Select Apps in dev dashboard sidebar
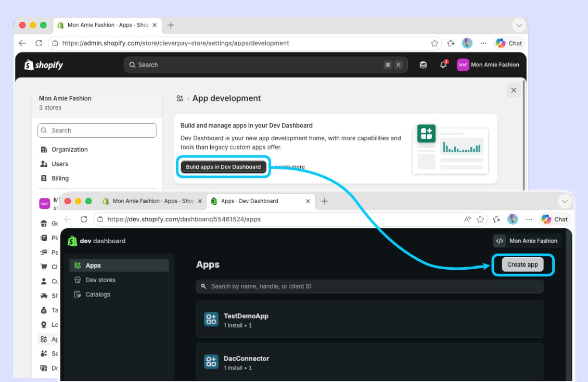The width and height of the screenshot is (588, 382). [119, 266]
